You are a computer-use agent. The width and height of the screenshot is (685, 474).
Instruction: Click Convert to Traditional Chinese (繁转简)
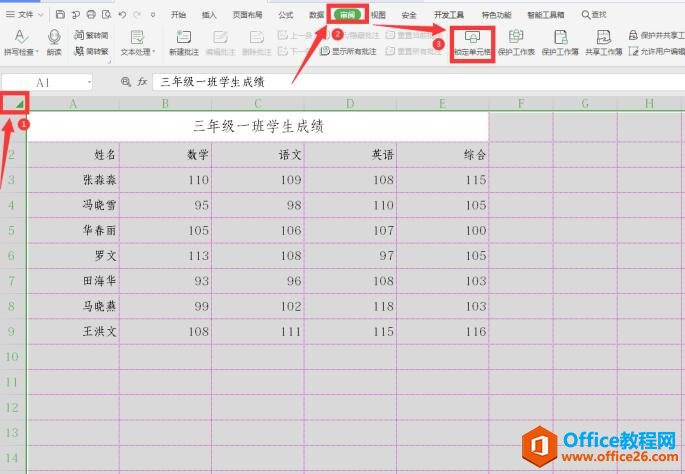click(91, 35)
